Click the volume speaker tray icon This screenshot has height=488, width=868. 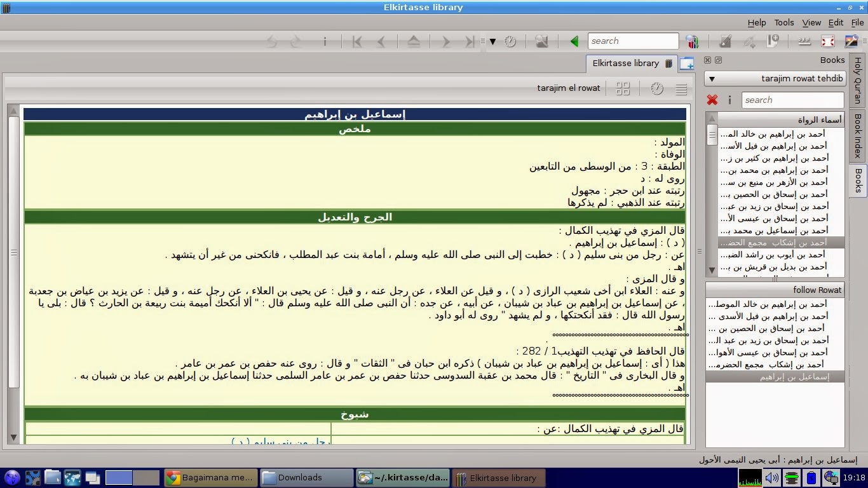tap(772, 478)
